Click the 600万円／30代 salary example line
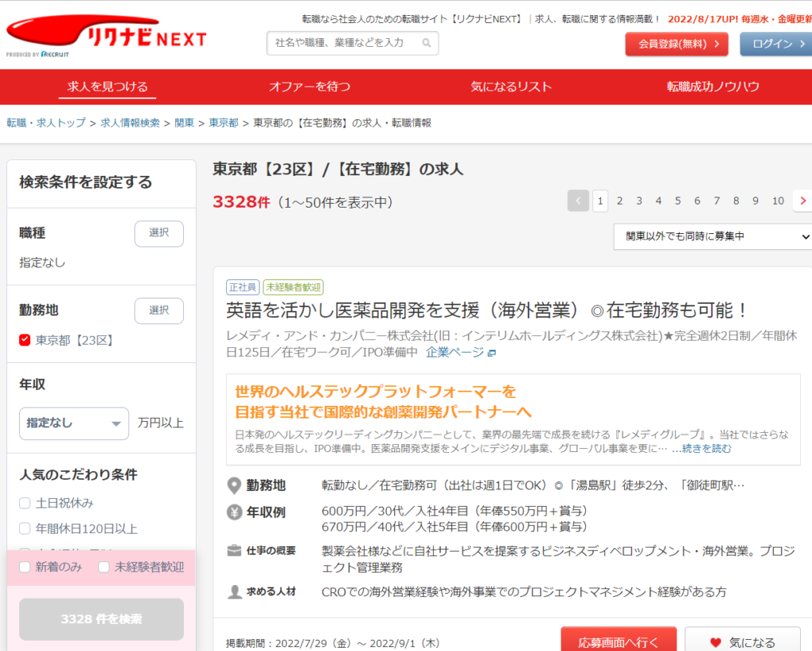Viewport: 812px width, 651px height. click(x=454, y=511)
